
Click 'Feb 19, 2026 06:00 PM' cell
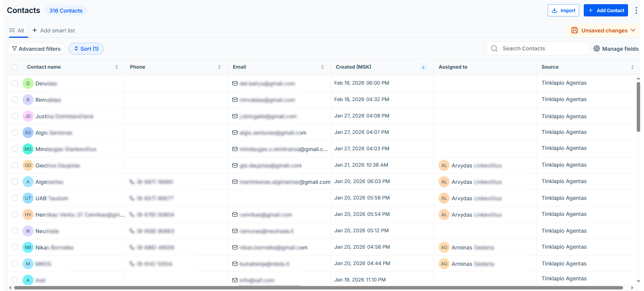tap(362, 83)
